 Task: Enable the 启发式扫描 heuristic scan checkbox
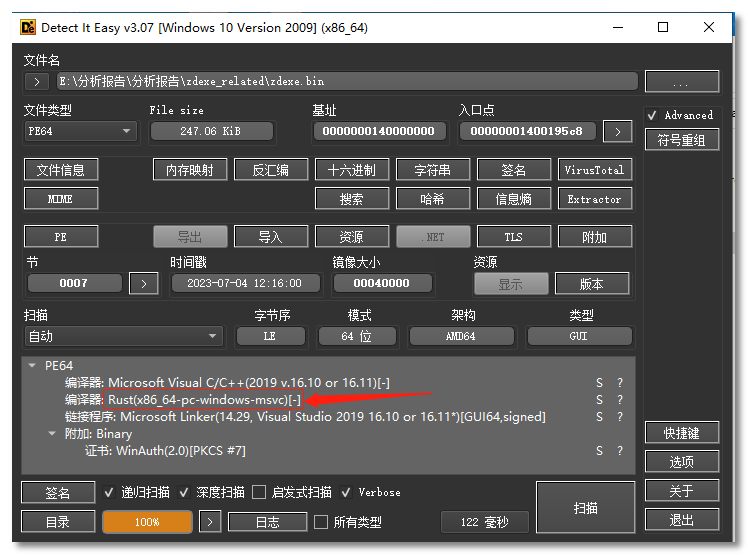tap(259, 493)
